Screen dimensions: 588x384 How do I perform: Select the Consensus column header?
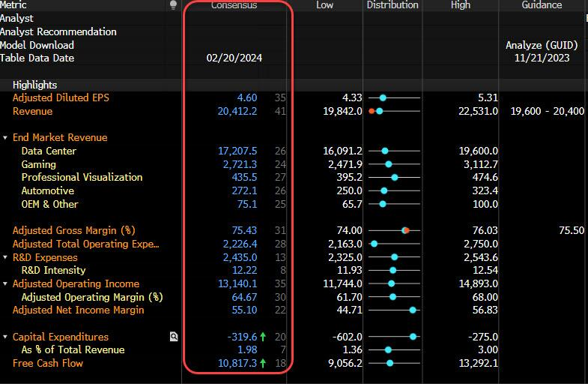[x=234, y=5]
